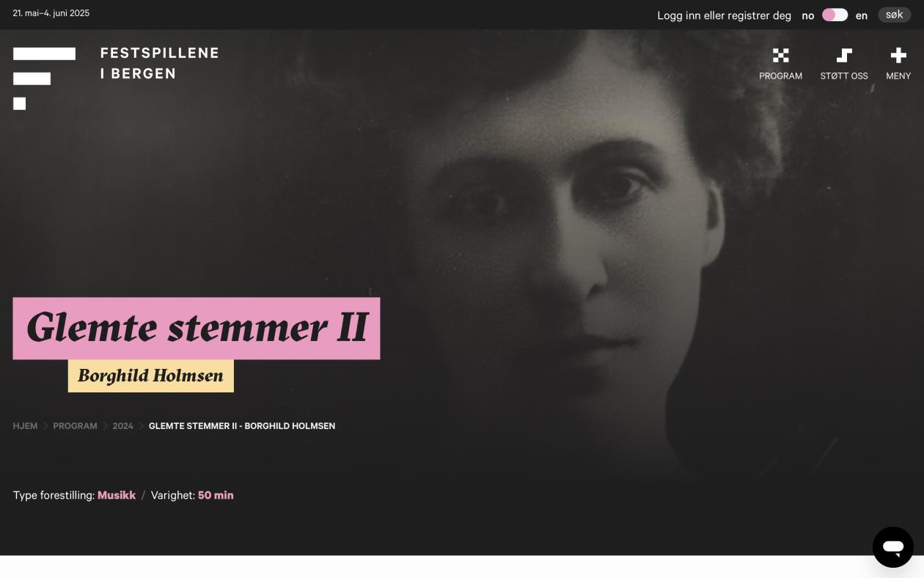Open the chat bubble widget

(x=892, y=546)
